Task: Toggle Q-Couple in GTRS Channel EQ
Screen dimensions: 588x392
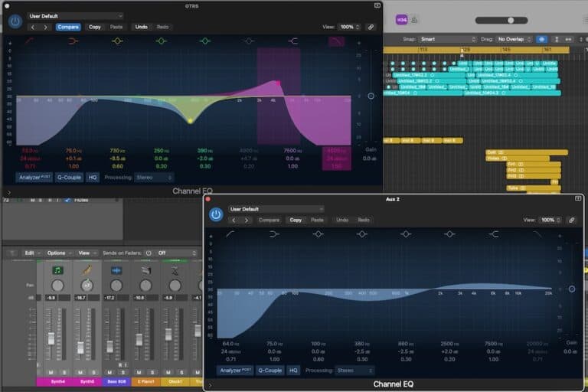Action: (69, 178)
